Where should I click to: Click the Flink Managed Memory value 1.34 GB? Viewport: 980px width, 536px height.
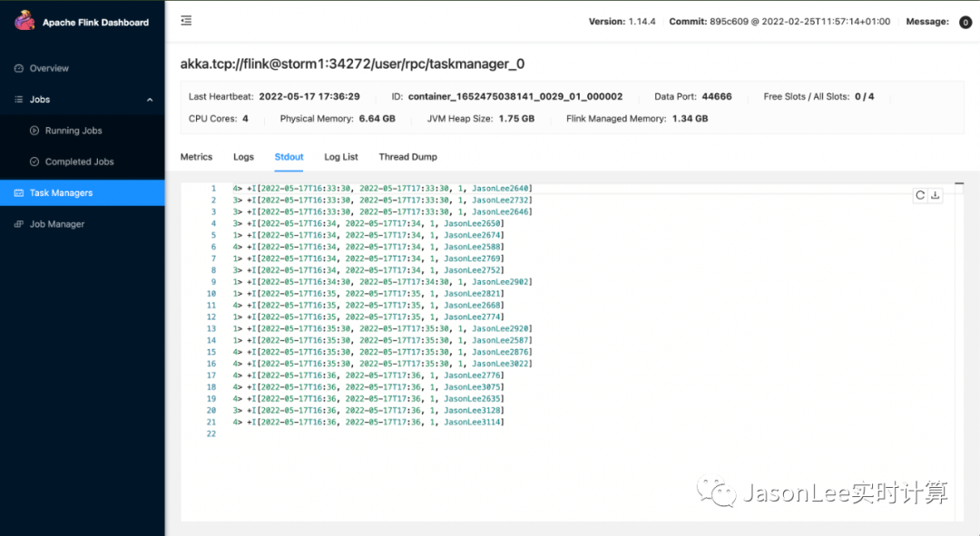[690, 119]
